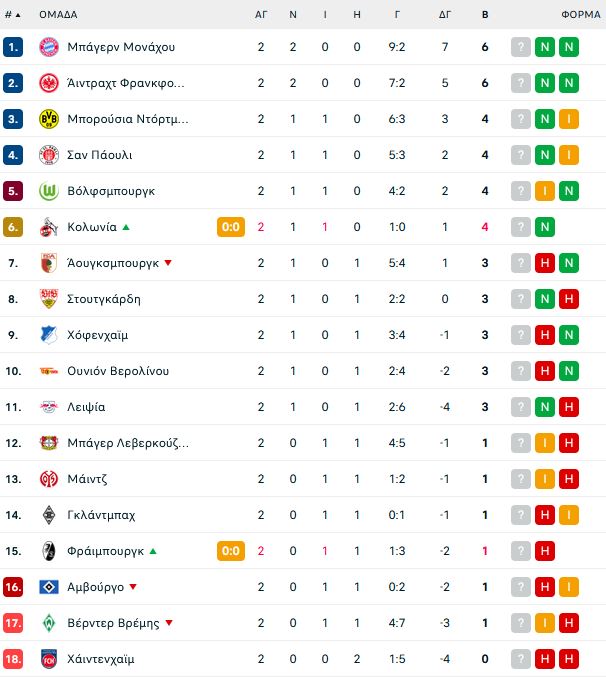This screenshot has width=606, height=677.
Task: Click the Wolfsburg green W logo
Action: [x=49, y=191]
